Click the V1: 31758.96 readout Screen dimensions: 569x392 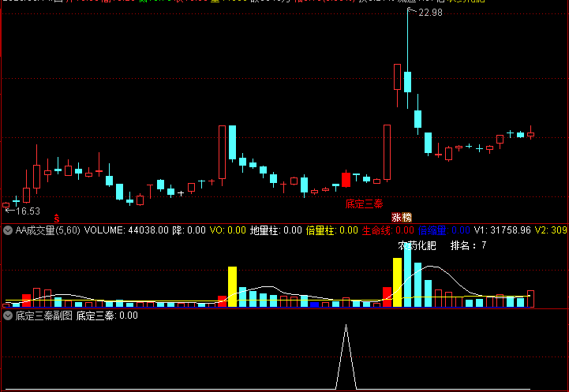[502, 230]
